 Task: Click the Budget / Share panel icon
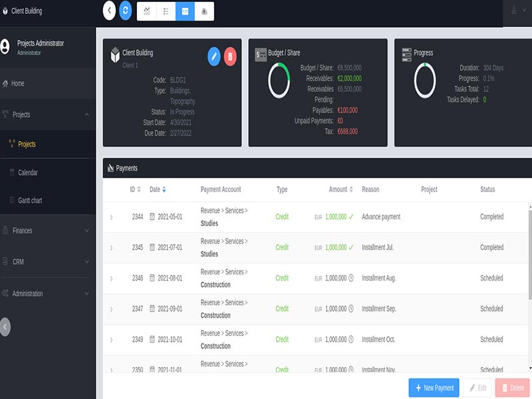tap(261, 53)
